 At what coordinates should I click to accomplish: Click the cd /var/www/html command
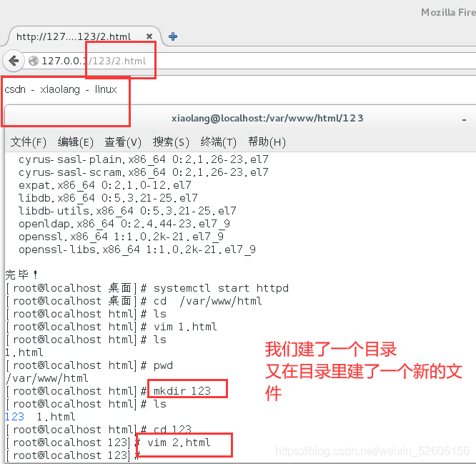pyautogui.click(x=208, y=301)
